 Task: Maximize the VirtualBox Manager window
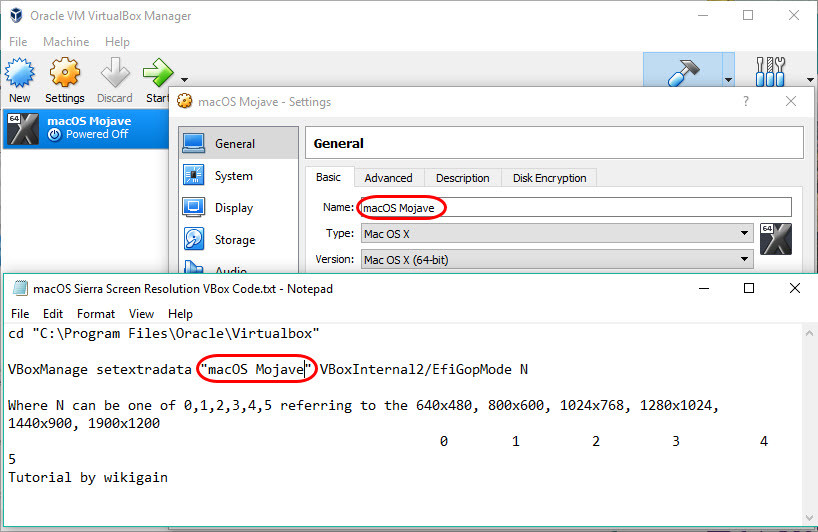pyautogui.click(x=748, y=15)
